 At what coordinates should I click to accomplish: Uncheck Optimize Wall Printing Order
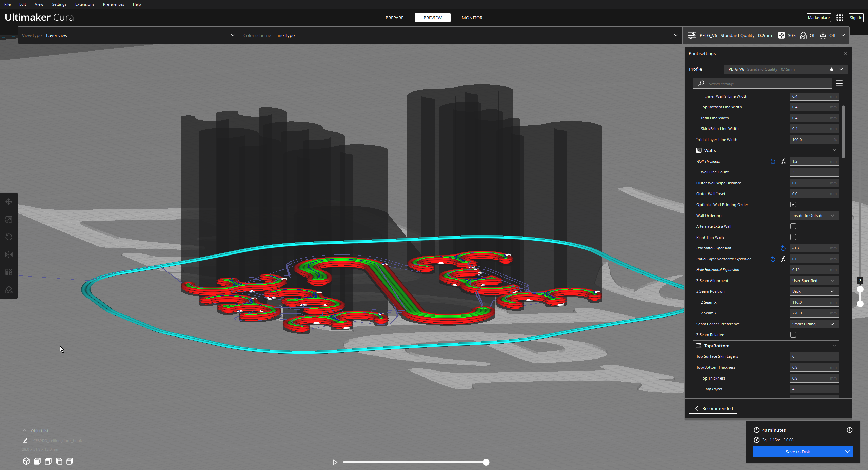(x=793, y=204)
